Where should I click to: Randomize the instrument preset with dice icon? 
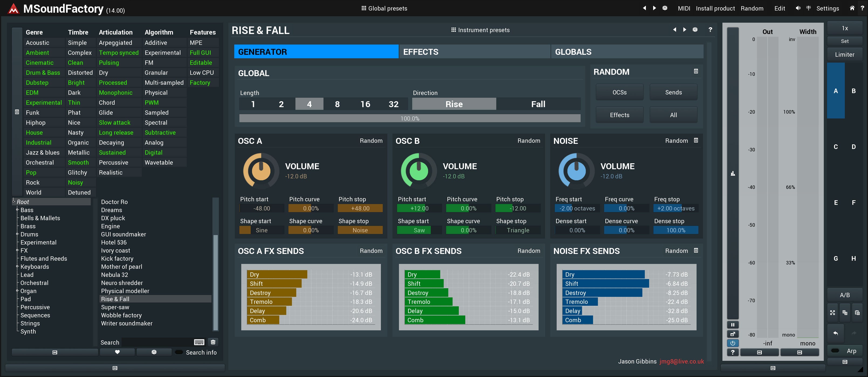pos(695,30)
